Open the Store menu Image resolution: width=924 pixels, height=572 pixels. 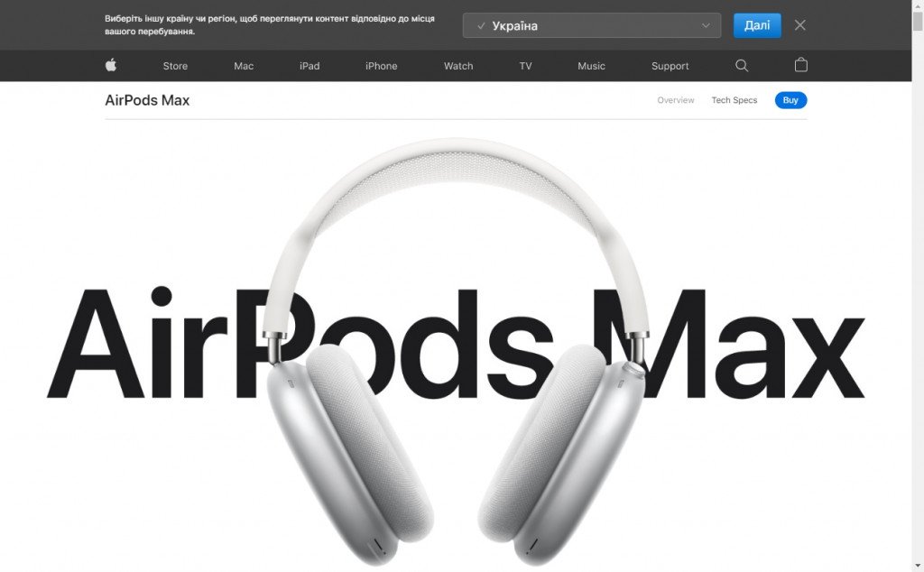pos(175,66)
